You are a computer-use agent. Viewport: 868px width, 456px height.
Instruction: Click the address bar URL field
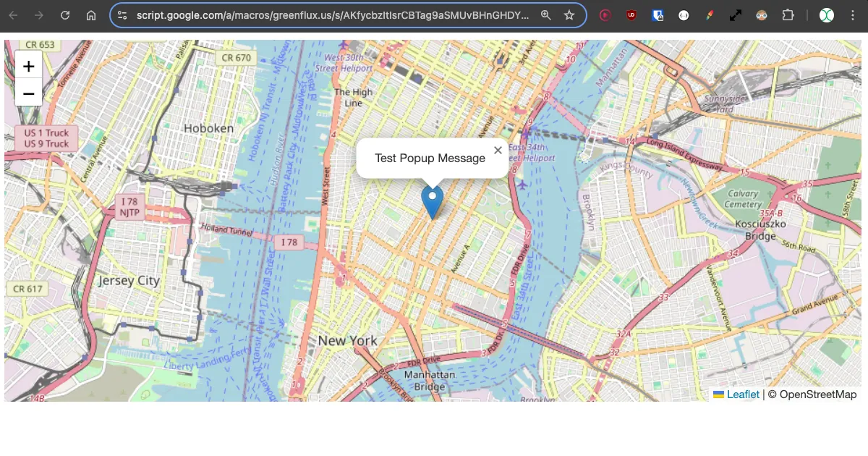333,15
